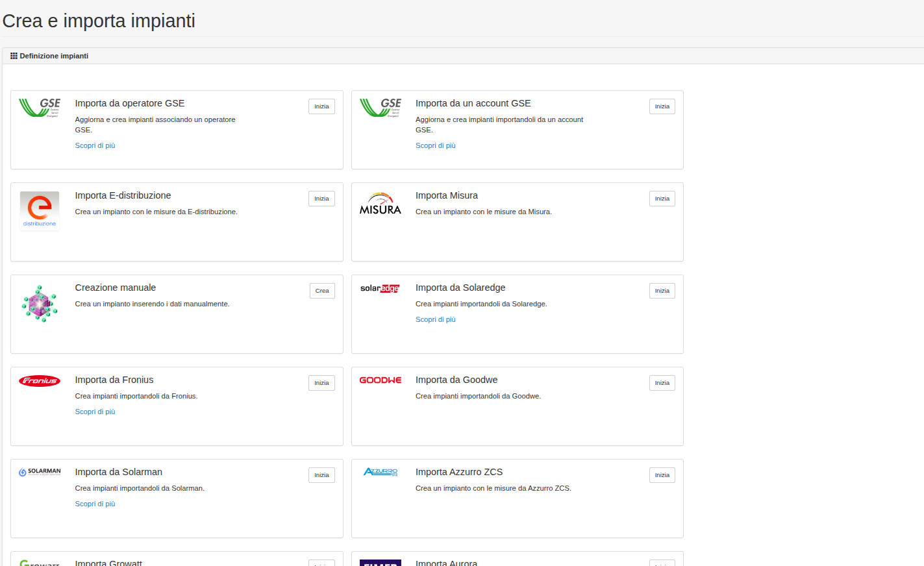924x566 pixels.
Task: Click the heading Importa da Solaredge
Action: click(460, 288)
